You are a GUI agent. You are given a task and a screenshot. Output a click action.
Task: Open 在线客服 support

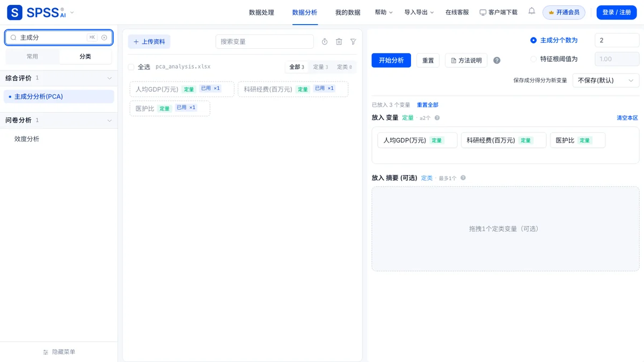(x=457, y=12)
